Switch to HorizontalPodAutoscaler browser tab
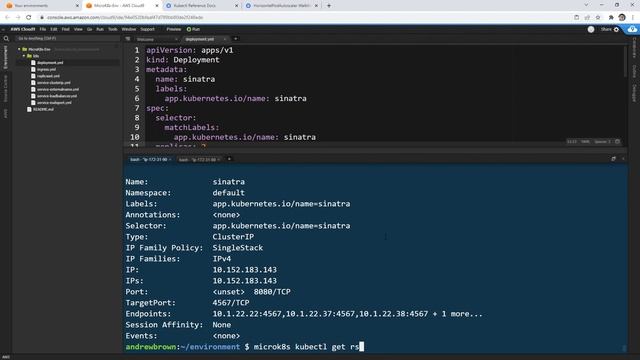This screenshot has height=360, width=640. [282, 6]
